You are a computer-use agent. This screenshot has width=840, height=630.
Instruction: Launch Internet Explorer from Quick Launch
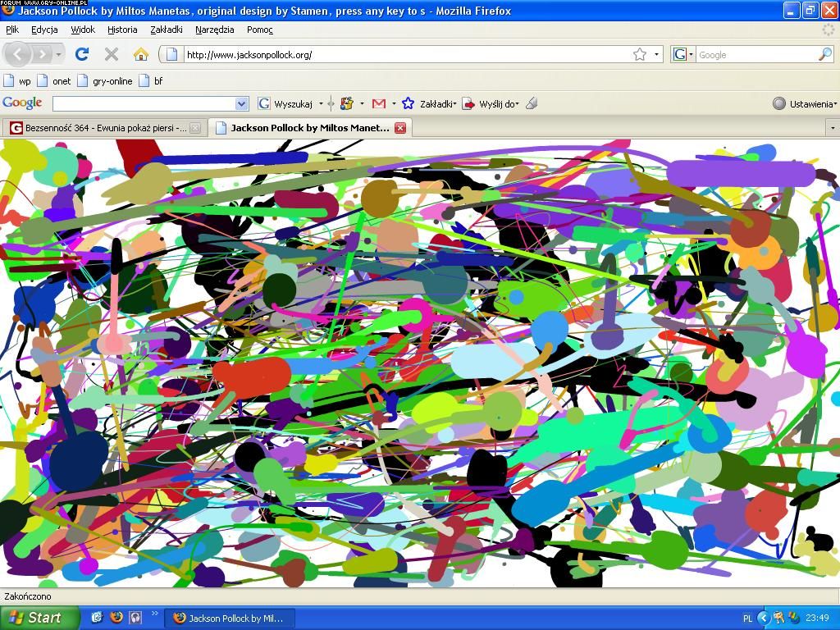[97, 618]
